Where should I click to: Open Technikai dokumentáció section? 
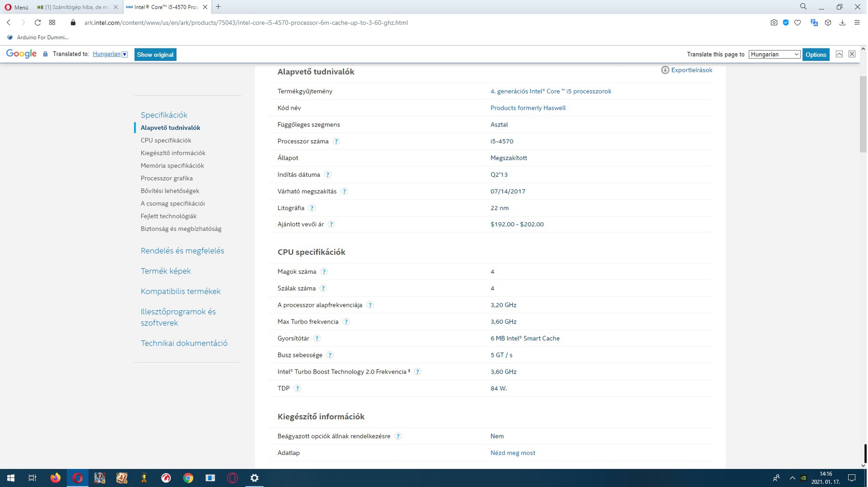(x=184, y=343)
